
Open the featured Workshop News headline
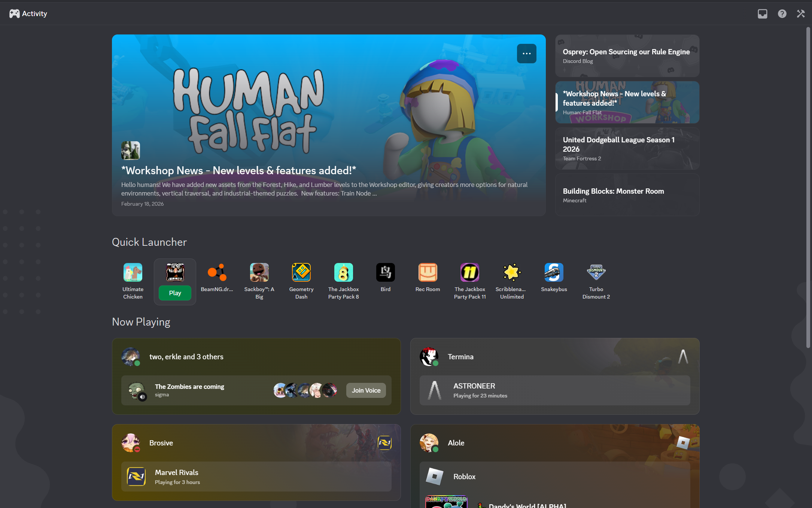[239, 170]
